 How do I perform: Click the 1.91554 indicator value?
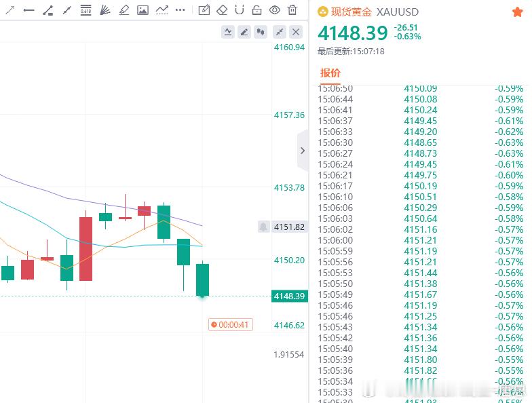click(x=289, y=354)
